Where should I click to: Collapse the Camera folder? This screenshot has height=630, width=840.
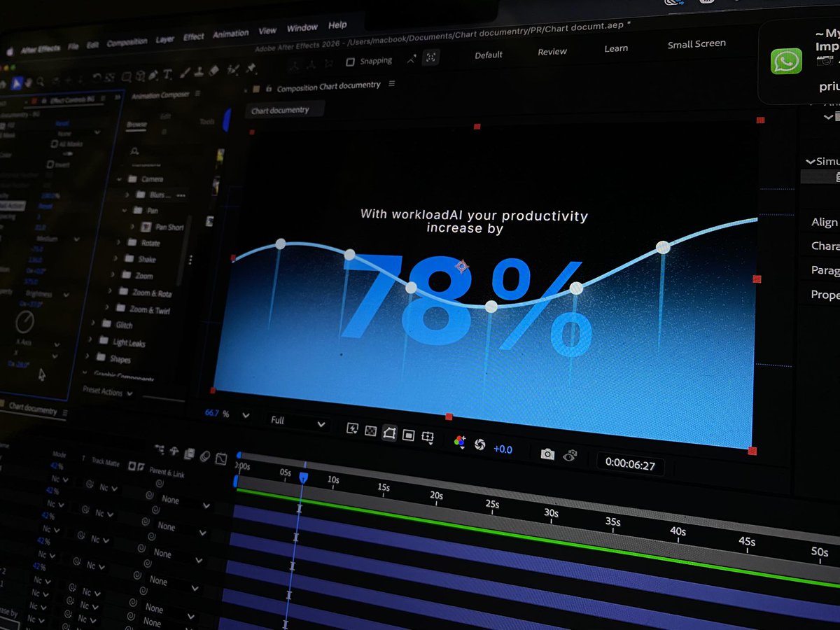[x=119, y=179]
